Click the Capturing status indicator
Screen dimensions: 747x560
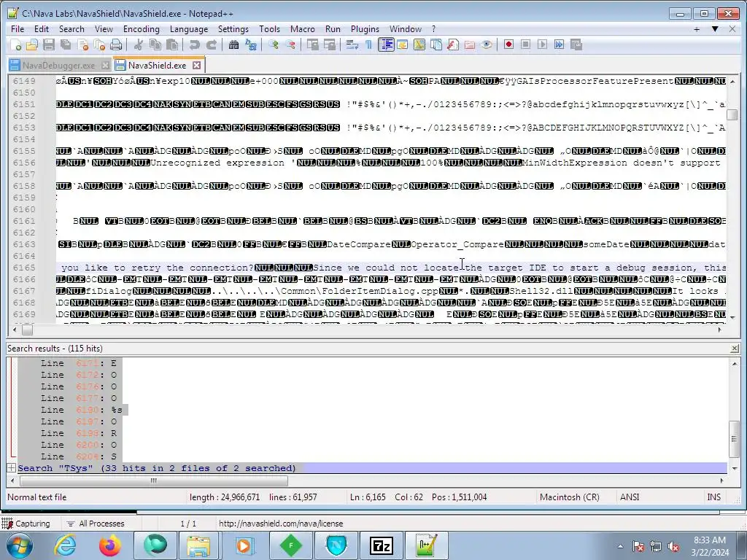[26, 524]
